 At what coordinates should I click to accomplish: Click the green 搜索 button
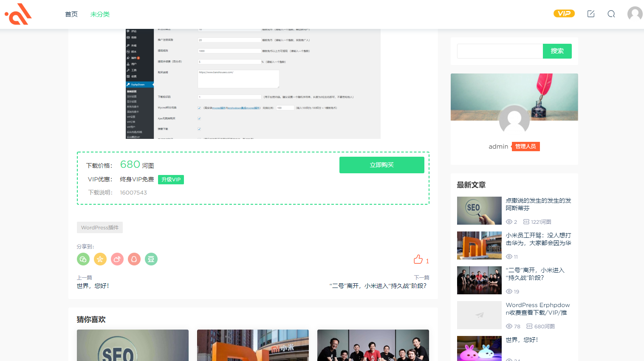pyautogui.click(x=557, y=51)
